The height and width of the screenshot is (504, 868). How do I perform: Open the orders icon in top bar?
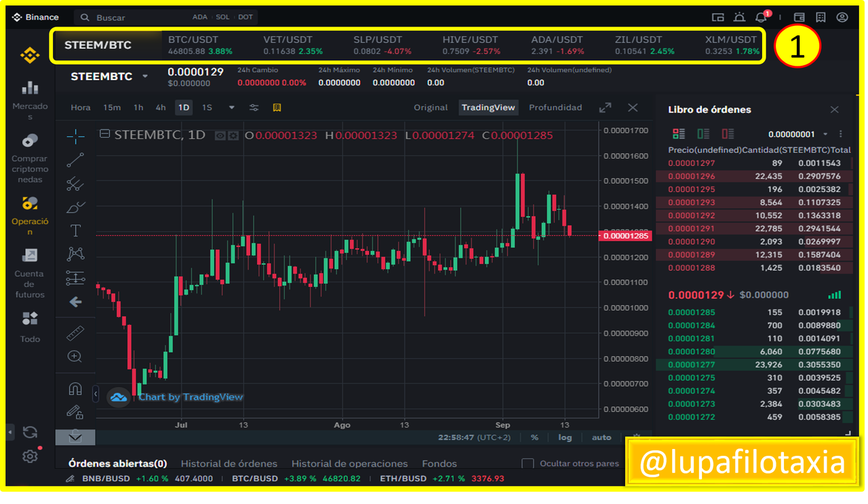821,18
